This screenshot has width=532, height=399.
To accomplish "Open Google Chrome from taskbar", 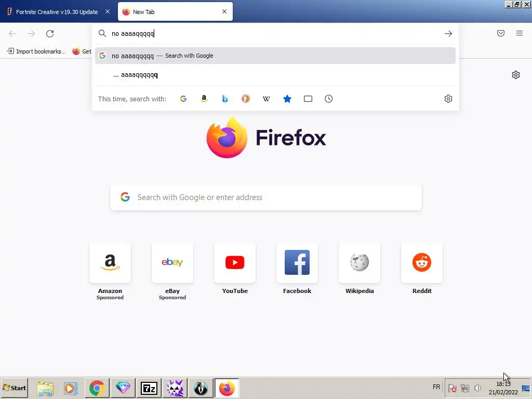I will pos(97,388).
